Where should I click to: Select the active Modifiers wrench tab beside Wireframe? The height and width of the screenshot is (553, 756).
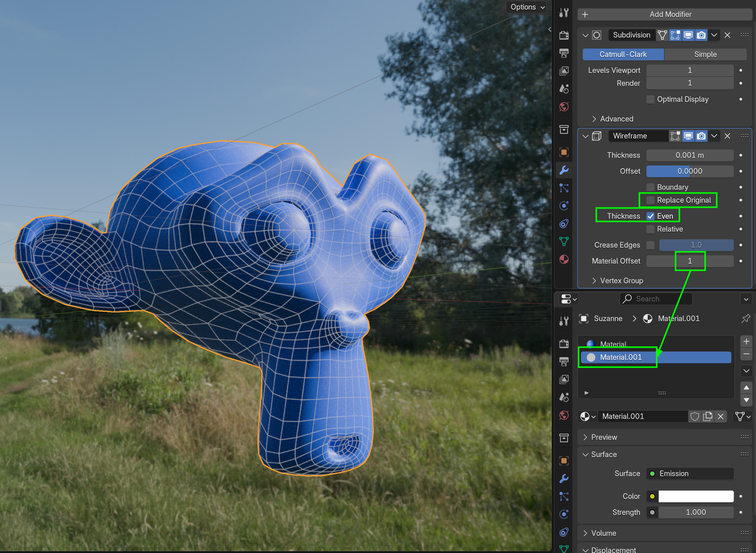tap(564, 171)
